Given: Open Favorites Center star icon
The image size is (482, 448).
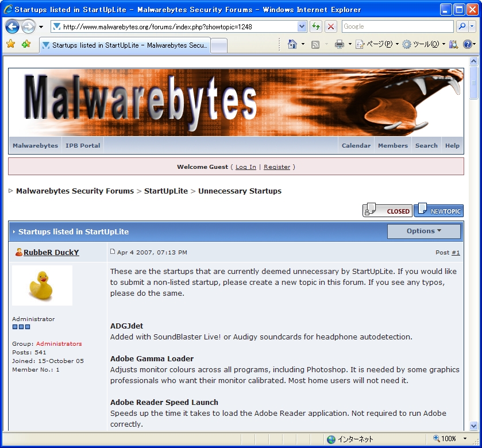Looking at the screenshot, I should (11, 44).
